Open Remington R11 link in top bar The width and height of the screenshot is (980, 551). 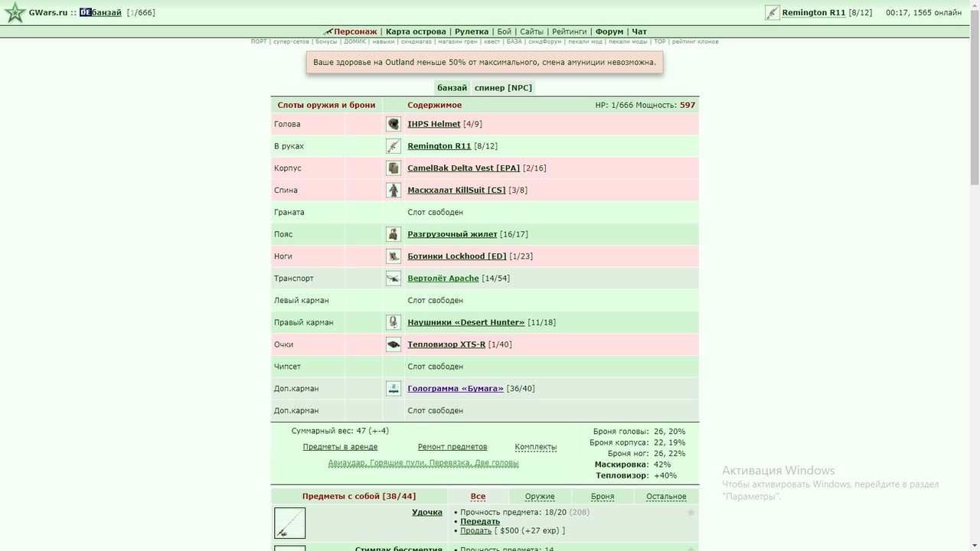[x=814, y=13]
